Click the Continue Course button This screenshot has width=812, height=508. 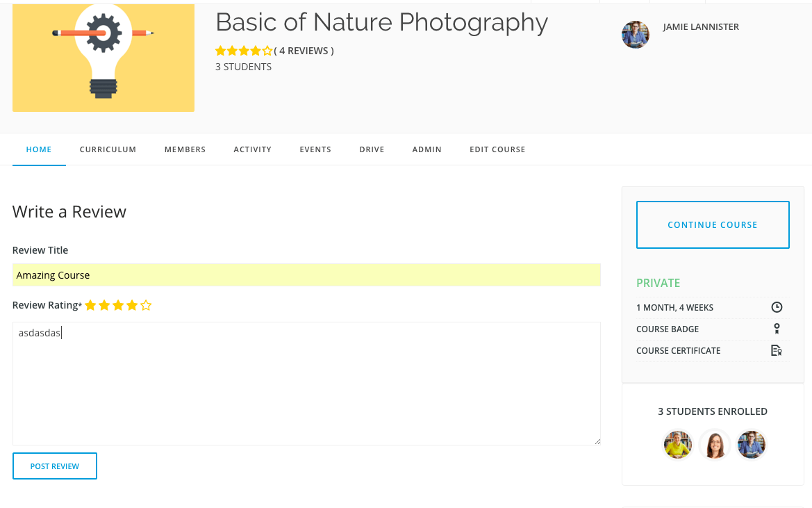[713, 224]
